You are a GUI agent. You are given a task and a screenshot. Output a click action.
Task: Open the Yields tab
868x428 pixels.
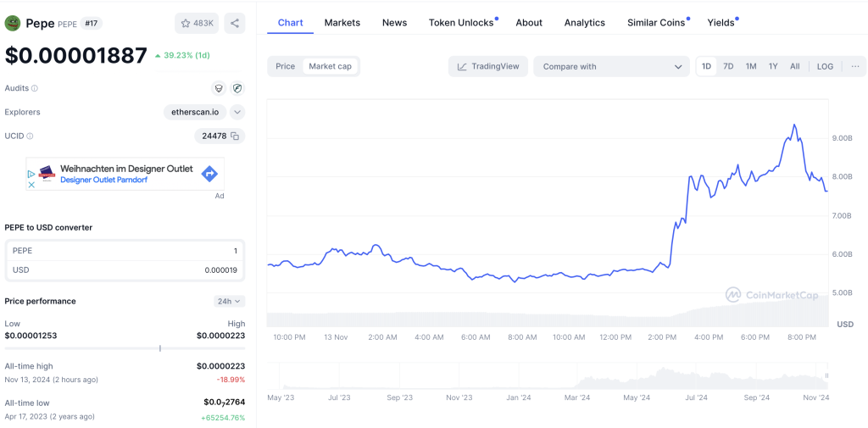(721, 23)
